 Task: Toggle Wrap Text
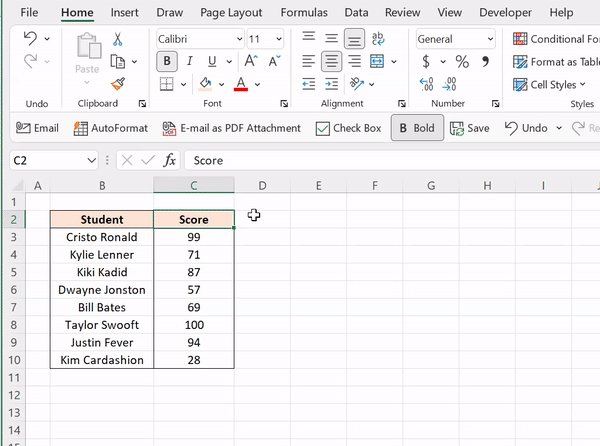click(x=377, y=39)
